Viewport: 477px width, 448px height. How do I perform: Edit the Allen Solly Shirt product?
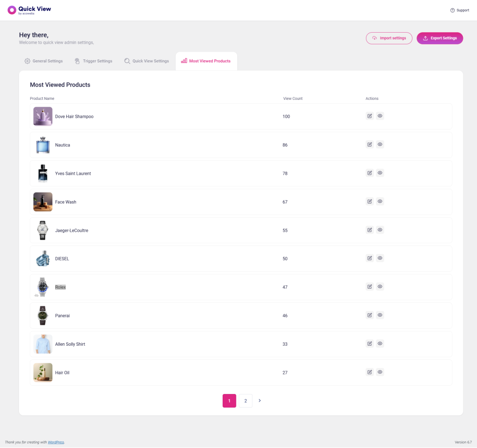[370, 343]
